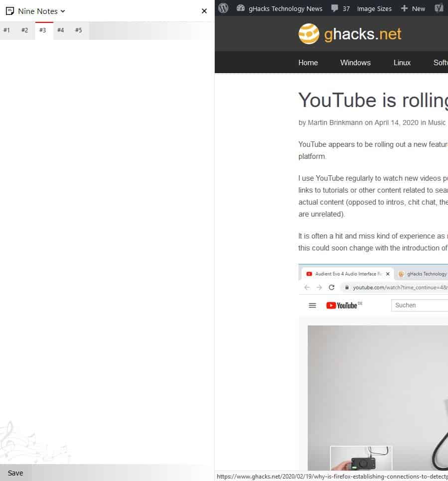Screen dimensions: 448x481
Task: Open the WordPress logo menu
Action: point(223,8)
